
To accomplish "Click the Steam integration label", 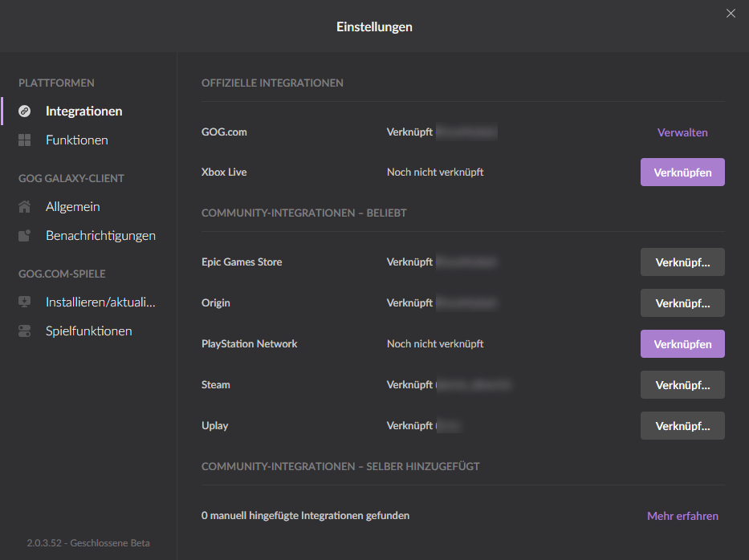I will coord(215,384).
